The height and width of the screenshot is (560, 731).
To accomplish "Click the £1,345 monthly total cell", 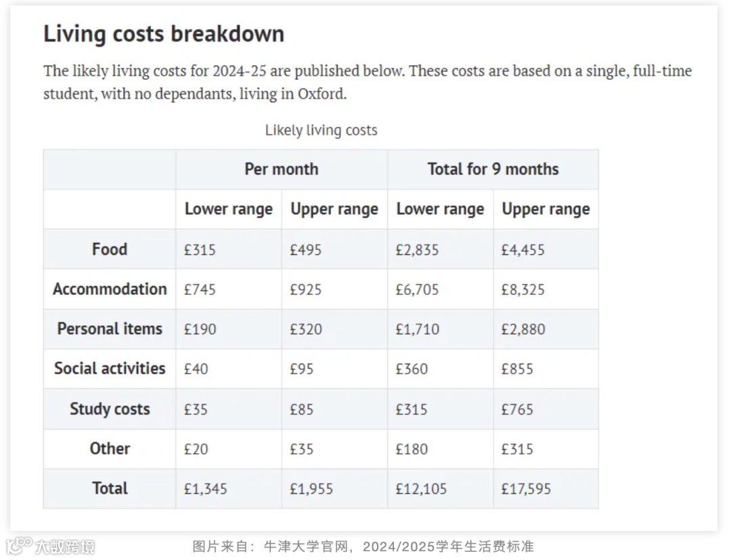I will point(206,489).
